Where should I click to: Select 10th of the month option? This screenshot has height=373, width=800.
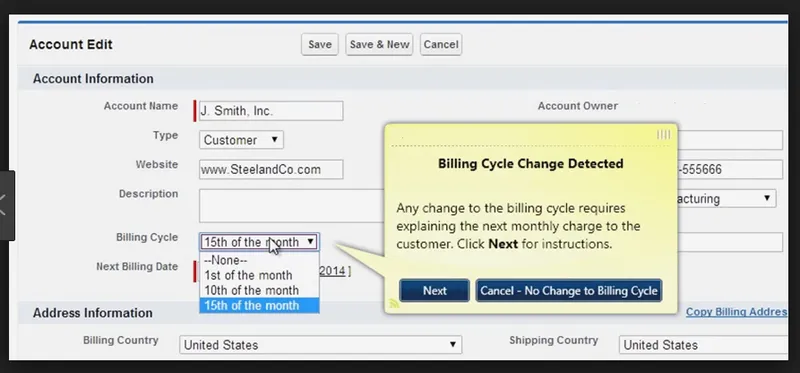[259, 290]
